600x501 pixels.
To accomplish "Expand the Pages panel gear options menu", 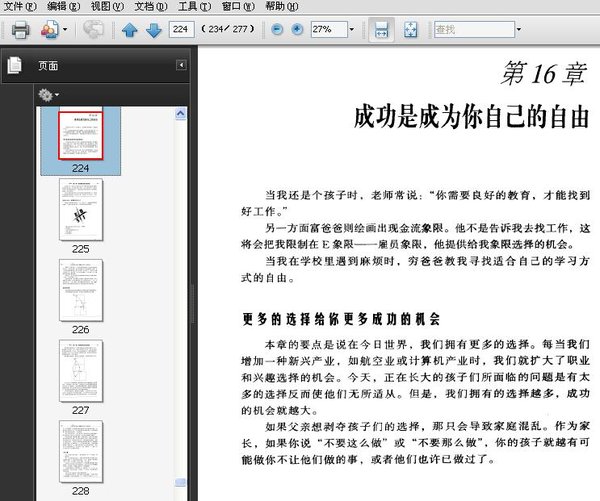I will pyautogui.click(x=48, y=95).
